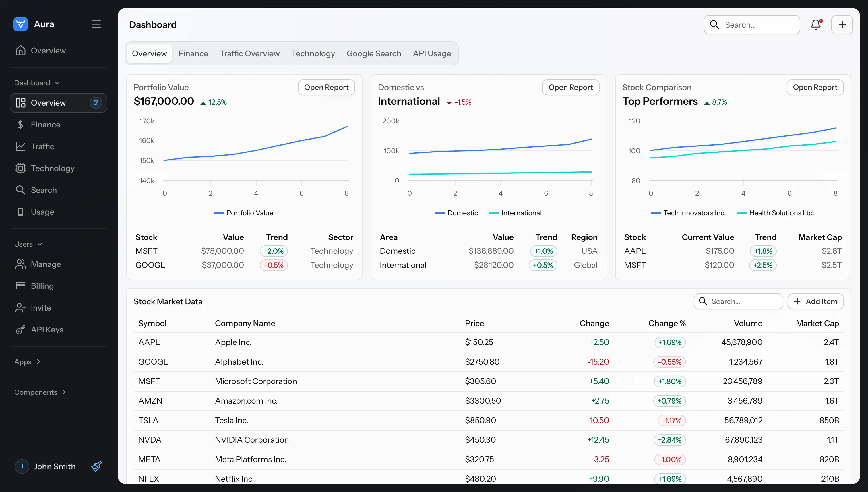Switch to the API Usage tab

432,53
